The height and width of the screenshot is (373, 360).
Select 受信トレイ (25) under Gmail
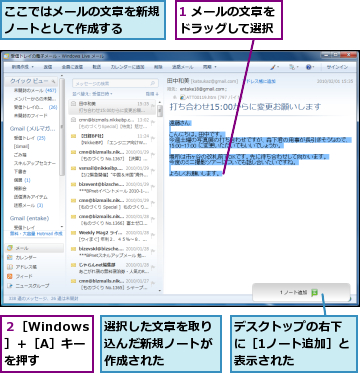click(x=29, y=138)
